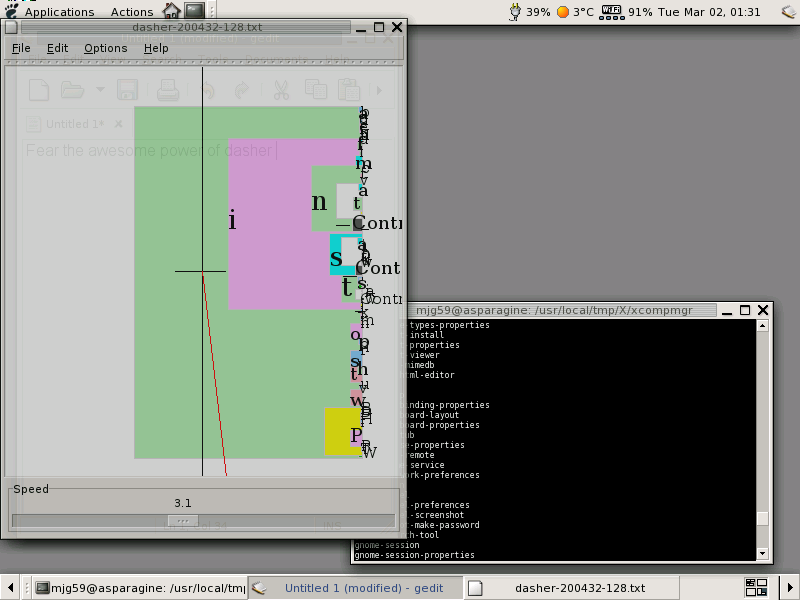Click the Dasher window menu icon
Screen dimensions: 800x600
(x=11, y=27)
